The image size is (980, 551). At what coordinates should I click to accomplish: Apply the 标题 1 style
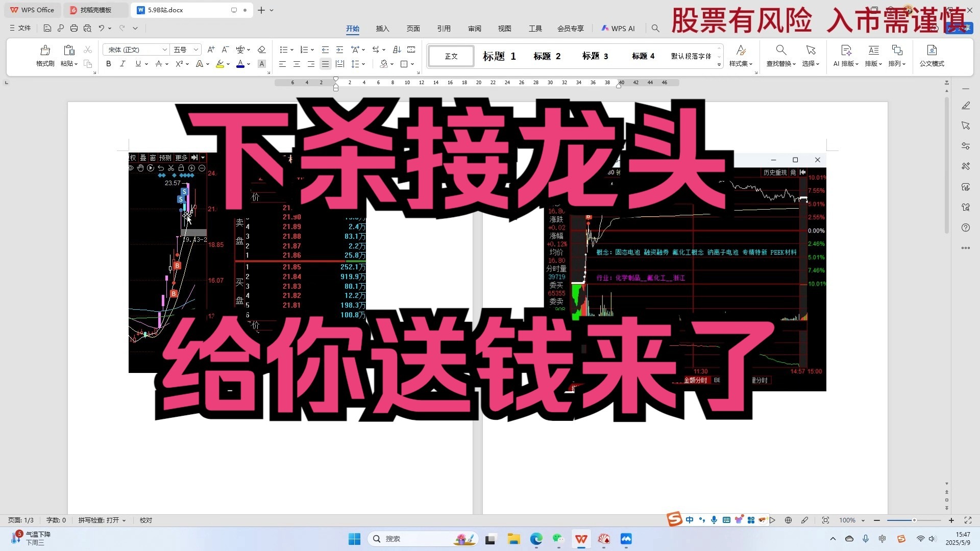point(500,56)
